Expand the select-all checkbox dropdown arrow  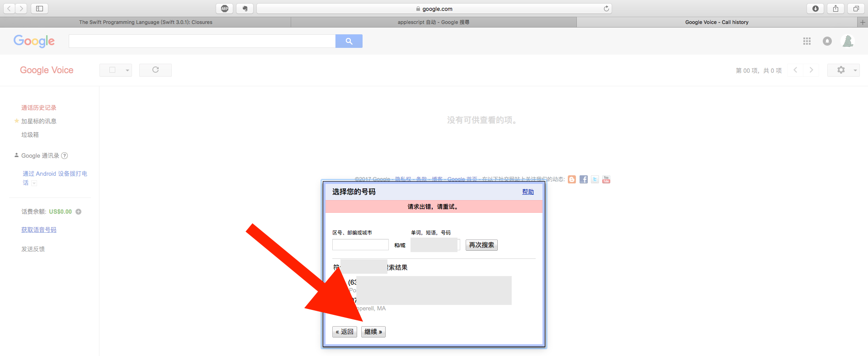127,70
